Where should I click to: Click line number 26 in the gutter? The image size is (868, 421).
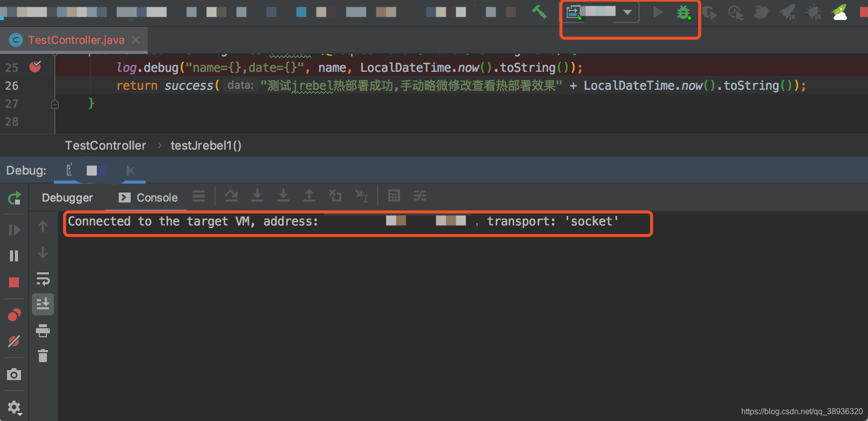[12, 86]
